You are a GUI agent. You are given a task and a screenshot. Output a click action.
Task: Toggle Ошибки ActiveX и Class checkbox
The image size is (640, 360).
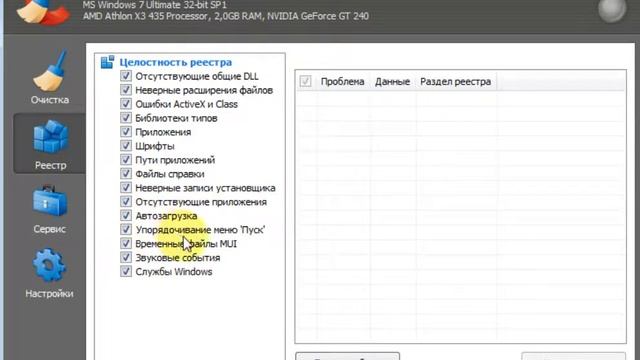click(x=126, y=104)
